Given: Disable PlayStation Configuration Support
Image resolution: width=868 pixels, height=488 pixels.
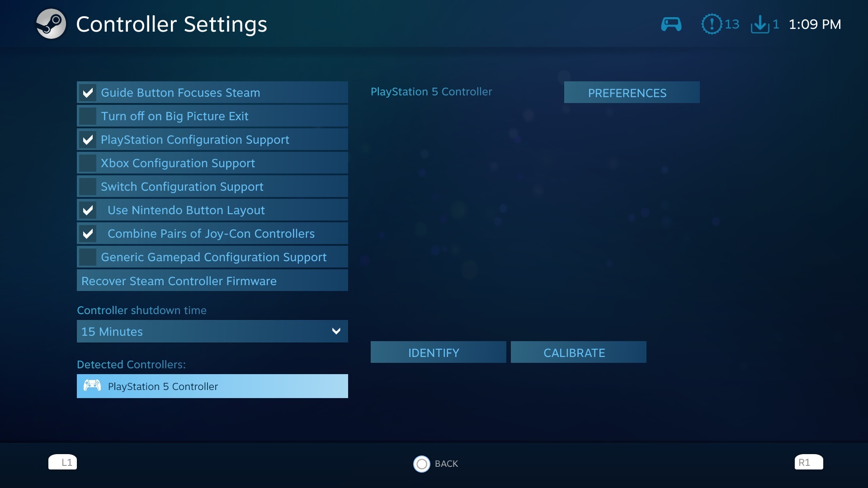Looking at the screenshot, I should click(87, 139).
